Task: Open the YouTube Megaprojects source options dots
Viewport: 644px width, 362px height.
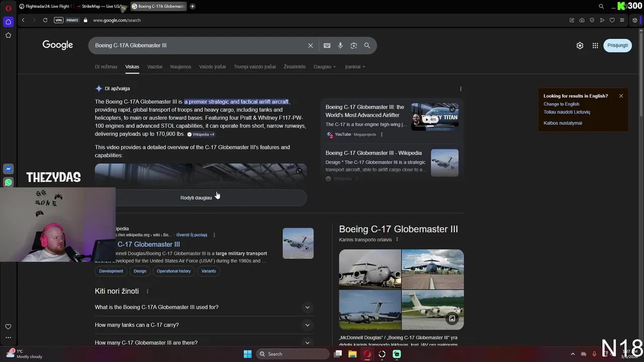Action: pyautogui.click(x=381, y=134)
